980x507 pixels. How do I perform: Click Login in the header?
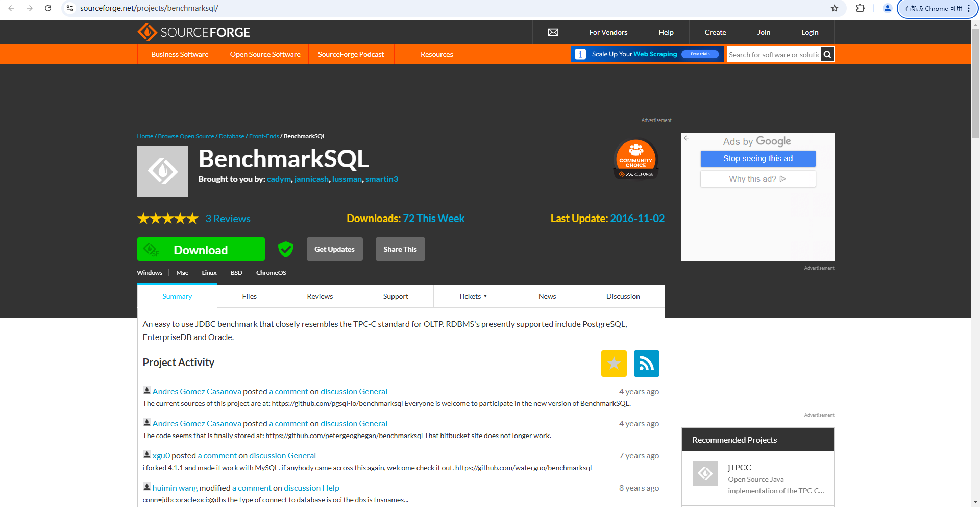pos(810,32)
